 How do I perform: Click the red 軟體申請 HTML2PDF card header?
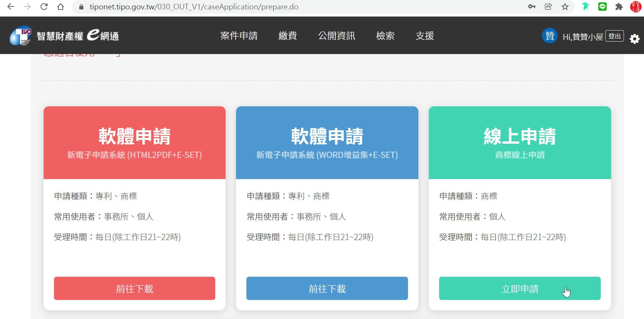point(135,143)
